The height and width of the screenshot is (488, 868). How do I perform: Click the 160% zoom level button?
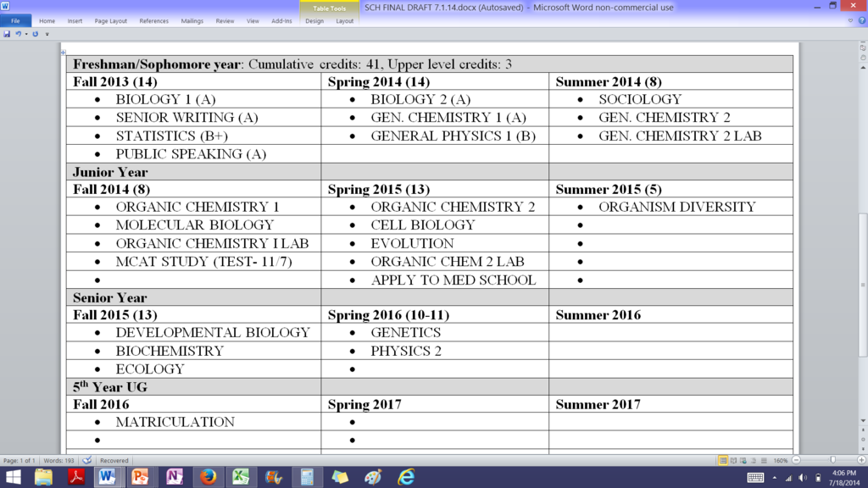781,461
